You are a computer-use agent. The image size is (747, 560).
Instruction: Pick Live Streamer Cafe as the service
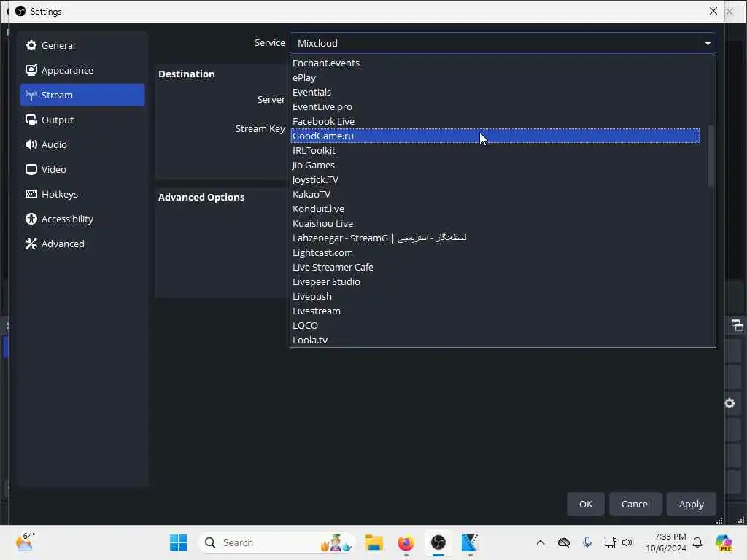(x=495, y=267)
